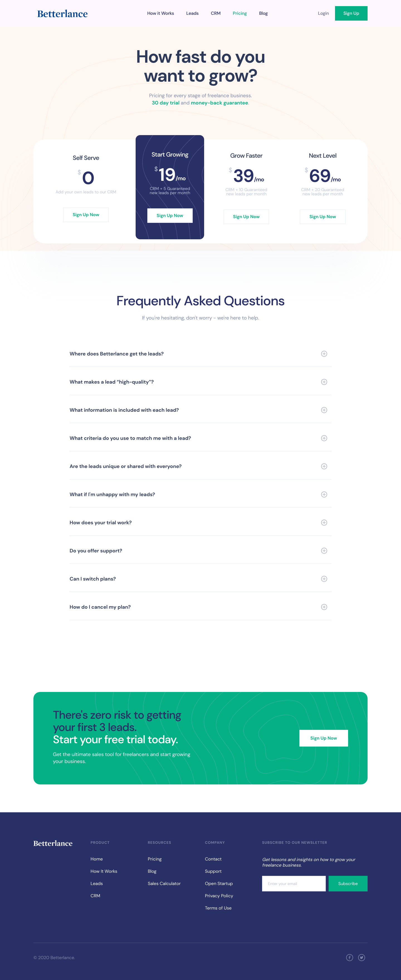Open the Facebook icon in footer
The image size is (401, 980).
coord(349,957)
